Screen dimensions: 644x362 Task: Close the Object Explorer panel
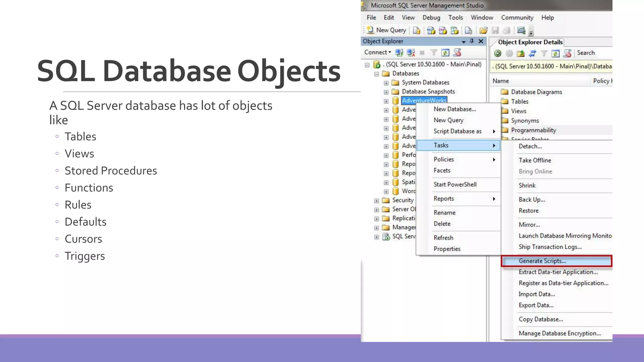point(481,41)
